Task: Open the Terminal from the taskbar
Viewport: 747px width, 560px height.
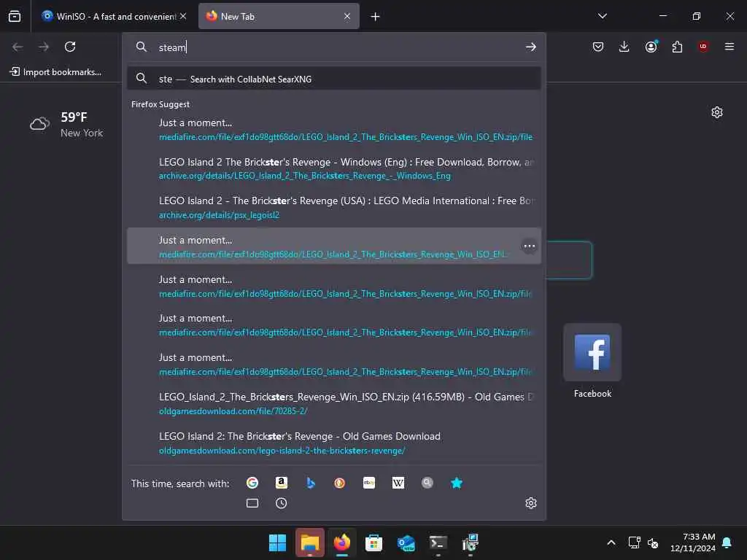Action: pyautogui.click(x=438, y=542)
